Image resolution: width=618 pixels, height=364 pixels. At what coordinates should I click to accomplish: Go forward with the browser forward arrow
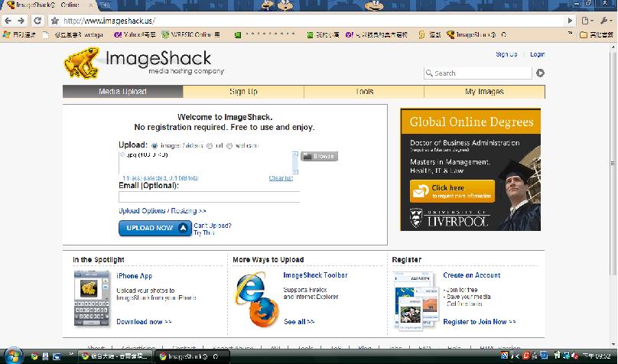pyautogui.click(x=21, y=21)
